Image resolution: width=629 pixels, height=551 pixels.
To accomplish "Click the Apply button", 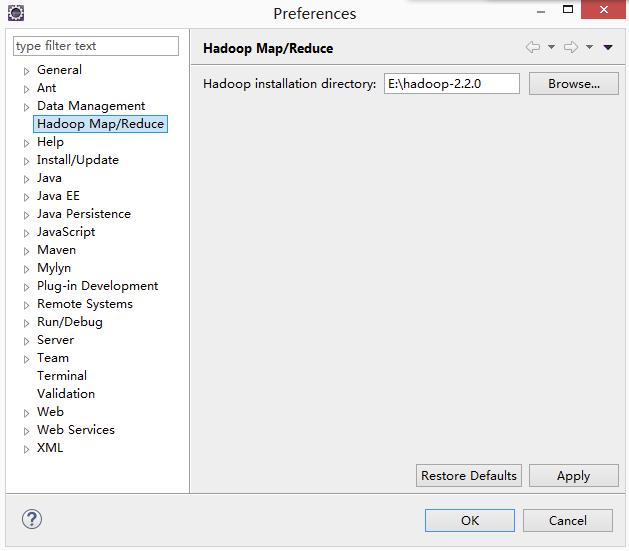I will pyautogui.click(x=573, y=476).
